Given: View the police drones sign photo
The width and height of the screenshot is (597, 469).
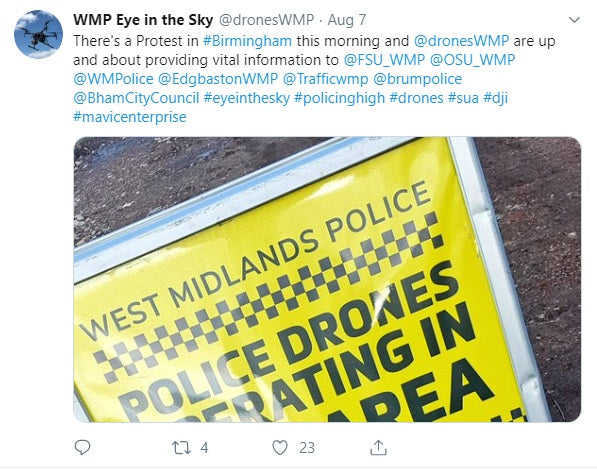Looking at the screenshot, I should tap(327, 279).
